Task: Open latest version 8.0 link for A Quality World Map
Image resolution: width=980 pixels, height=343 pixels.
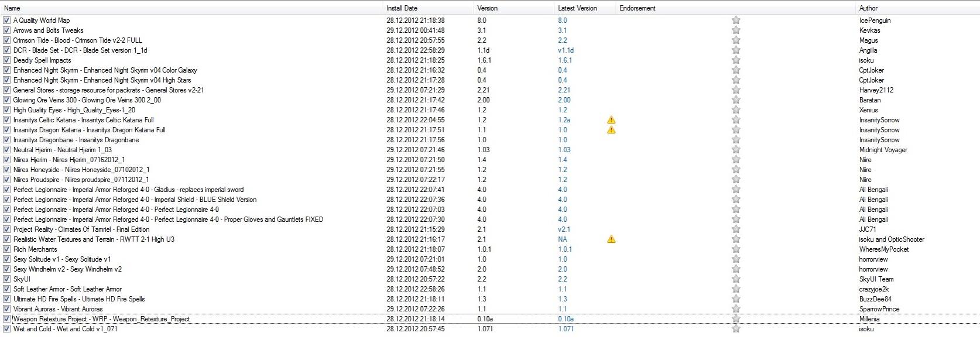Action: click(x=562, y=20)
